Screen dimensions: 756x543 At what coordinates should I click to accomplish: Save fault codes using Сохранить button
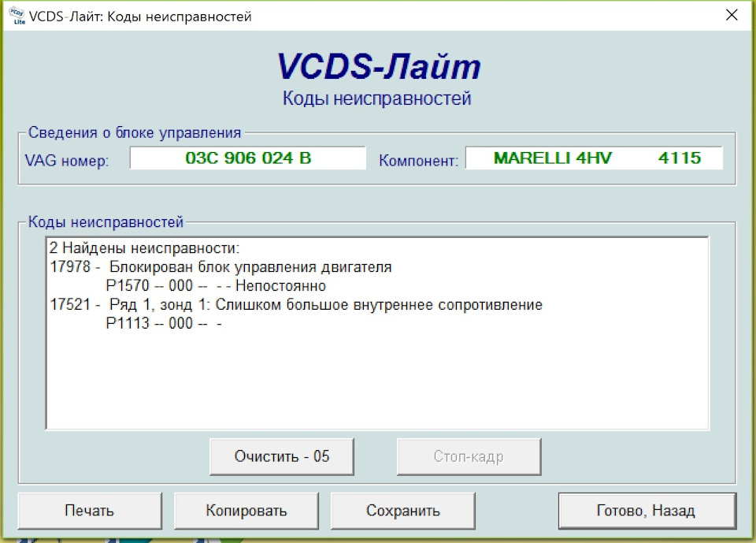coord(403,510)
